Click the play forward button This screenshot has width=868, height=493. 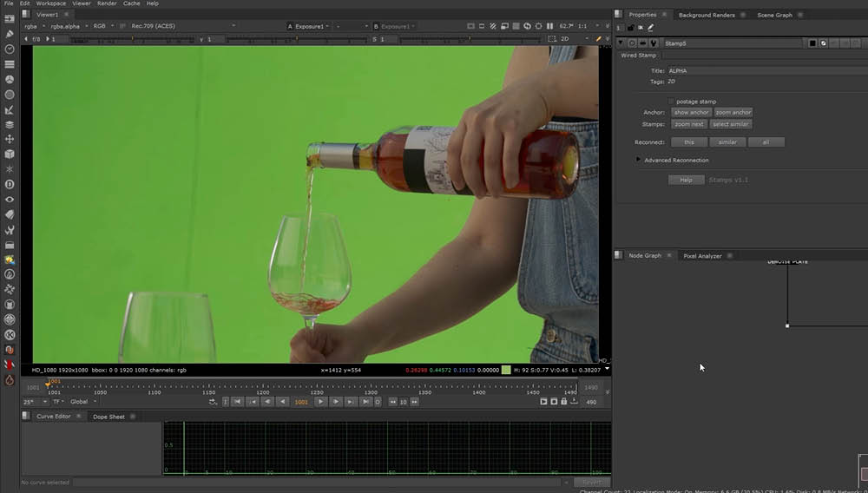pos(321,402)
